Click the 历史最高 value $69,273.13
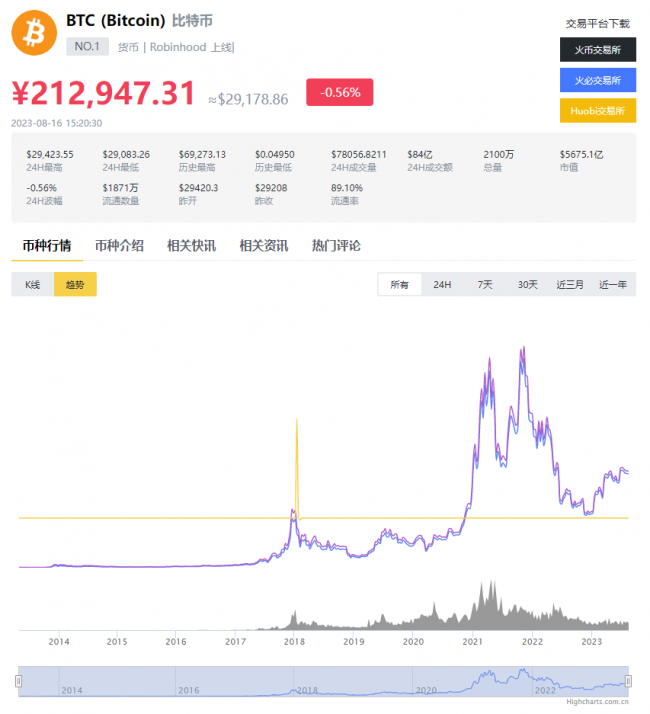 [202, 154]
